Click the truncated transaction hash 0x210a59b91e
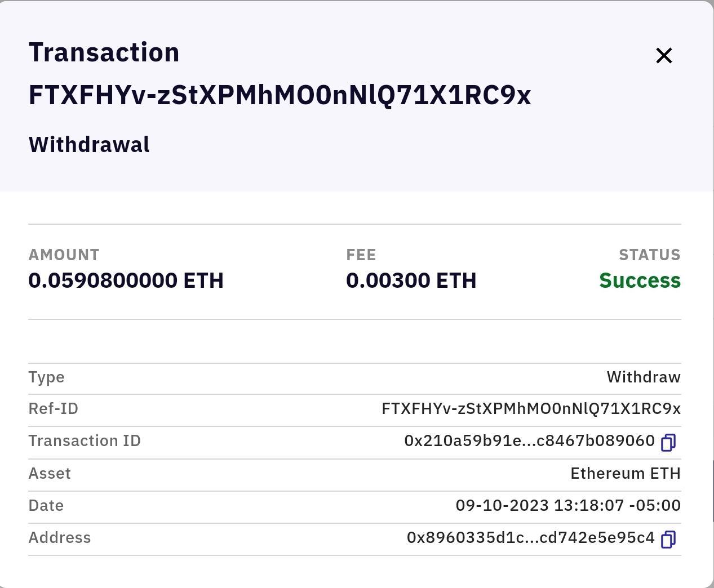Viewport: 714px width, 588px height. [x=529, y=441]
